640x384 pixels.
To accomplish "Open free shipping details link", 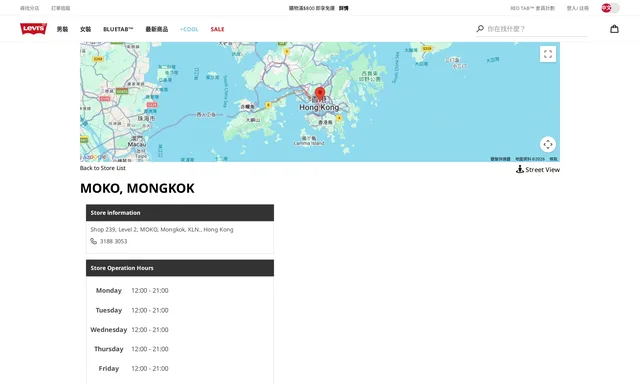I will click(344, 8).
